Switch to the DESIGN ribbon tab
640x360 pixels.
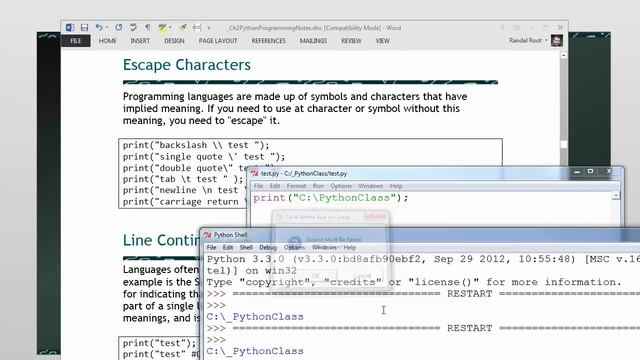coord(174,41)
